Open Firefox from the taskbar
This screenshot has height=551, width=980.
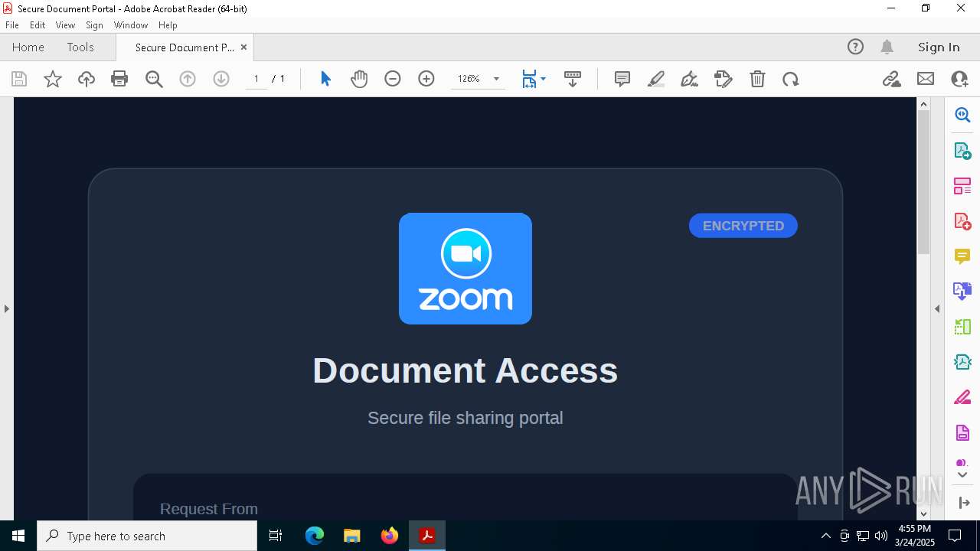point(390,536)
